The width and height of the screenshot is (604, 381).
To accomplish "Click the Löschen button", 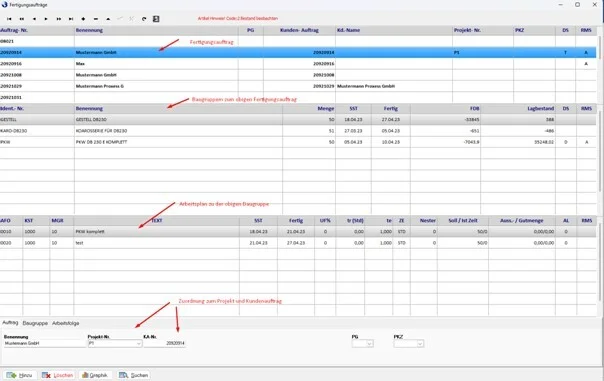I will click(57, 375).
